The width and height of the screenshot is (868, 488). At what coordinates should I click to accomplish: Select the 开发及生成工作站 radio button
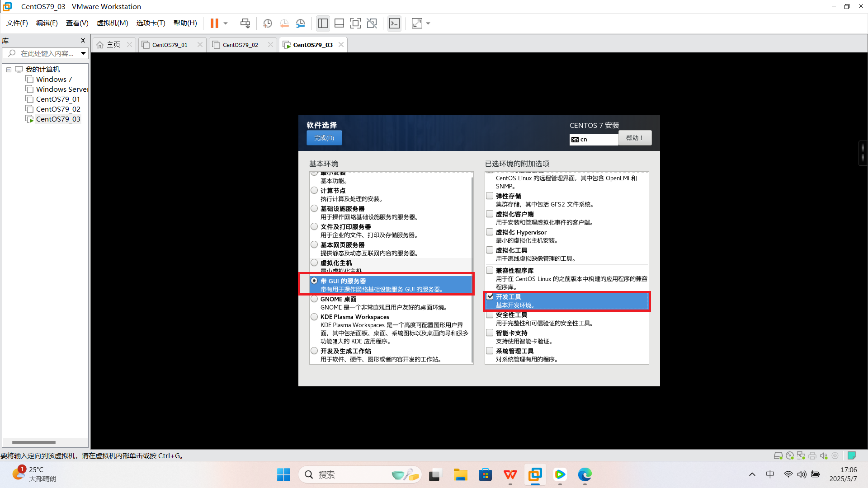[314, 351]
